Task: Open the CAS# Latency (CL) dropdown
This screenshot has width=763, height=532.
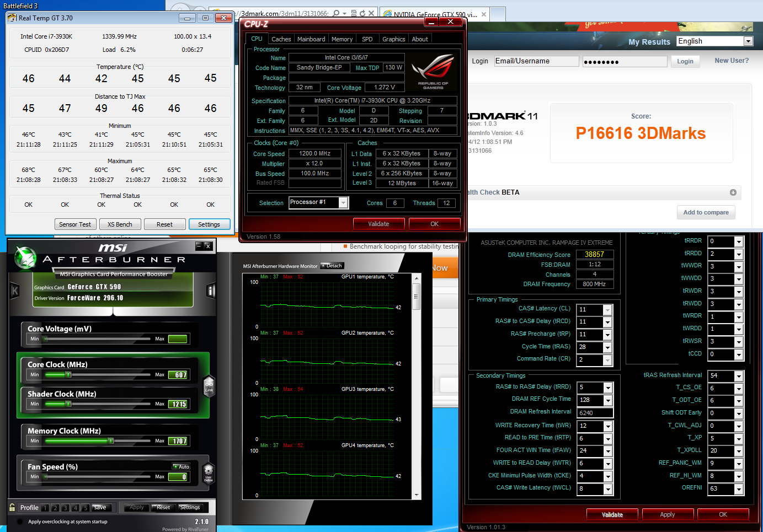Action: coord(607,310)
